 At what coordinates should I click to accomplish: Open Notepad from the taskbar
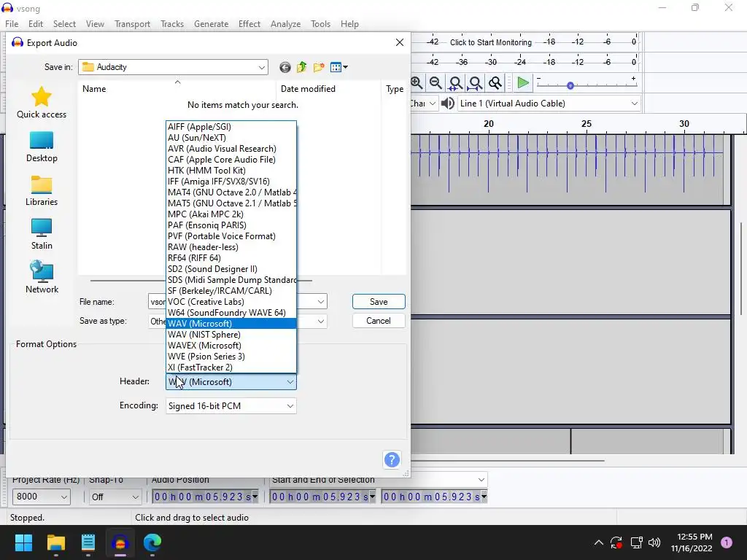88,542
